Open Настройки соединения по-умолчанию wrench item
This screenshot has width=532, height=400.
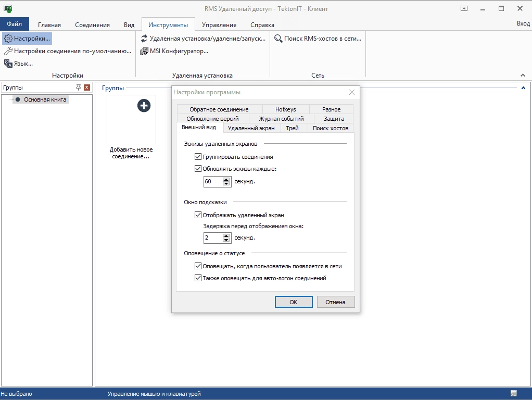68,51
